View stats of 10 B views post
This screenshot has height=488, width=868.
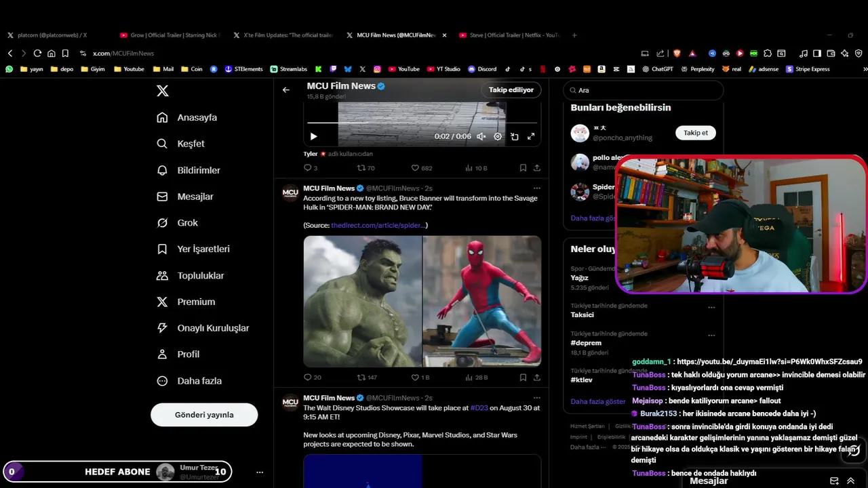476,168
